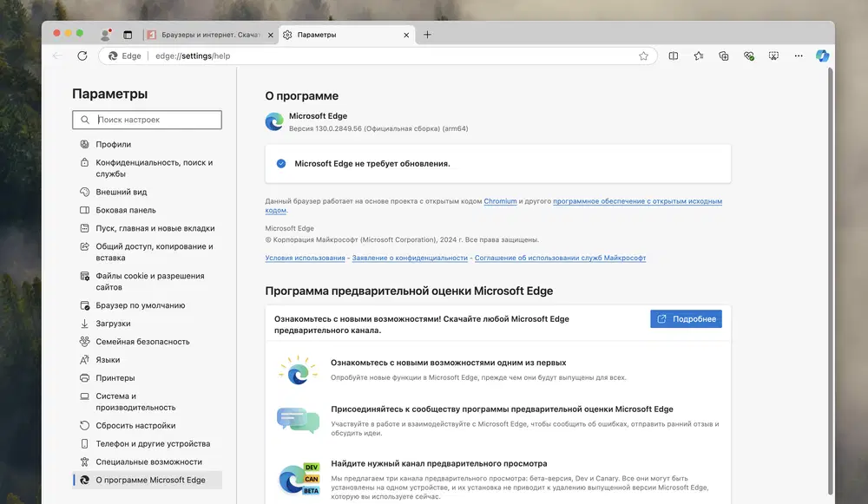The height and width of the screenshot is (504, 868).
Task: Launch Copilot from the toolbar icon
Action: (822, 56)
